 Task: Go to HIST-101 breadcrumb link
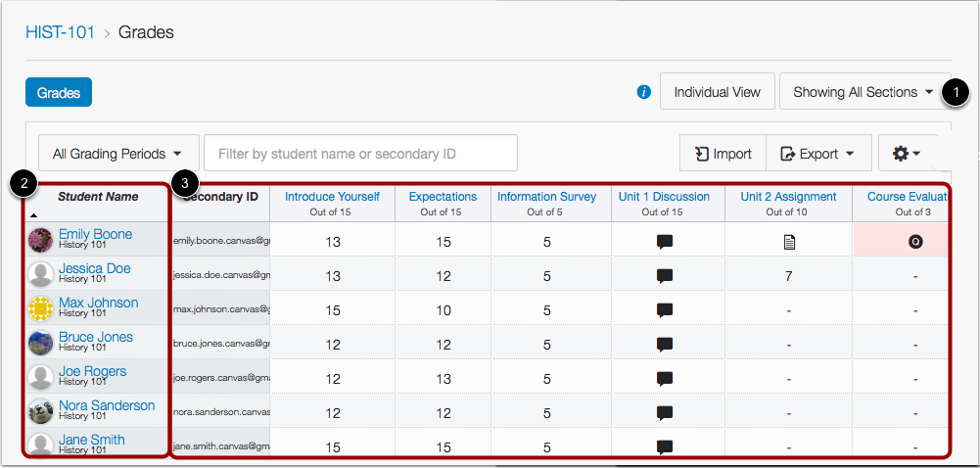pos(61,32)
